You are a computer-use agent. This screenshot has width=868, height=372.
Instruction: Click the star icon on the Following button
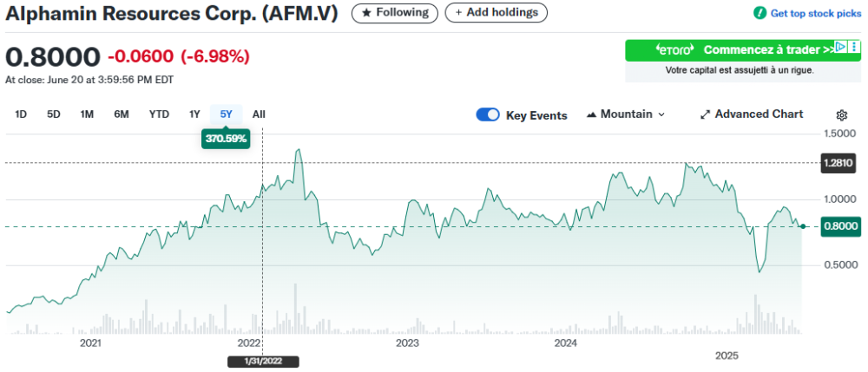pyautogui.click(x=367, y=13)
